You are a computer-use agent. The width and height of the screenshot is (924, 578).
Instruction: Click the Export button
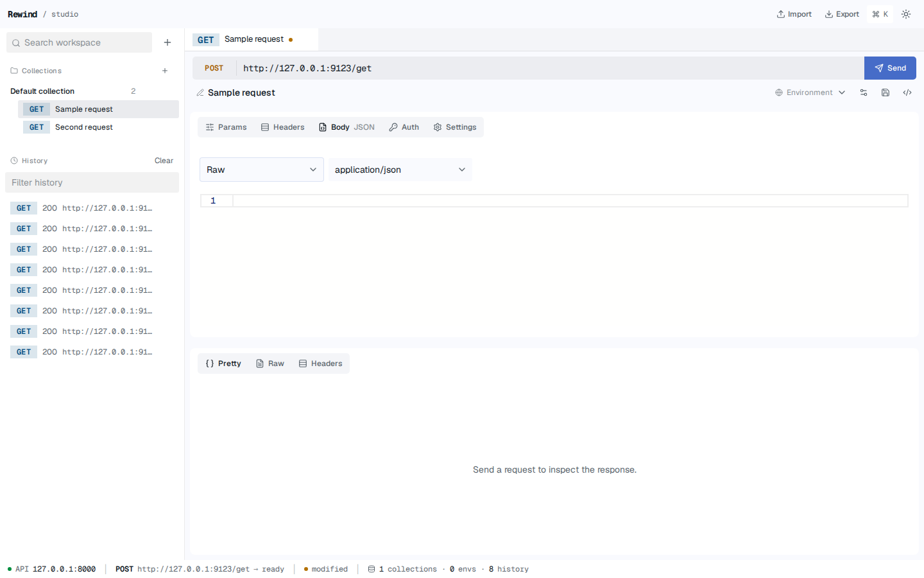[842, 14]
